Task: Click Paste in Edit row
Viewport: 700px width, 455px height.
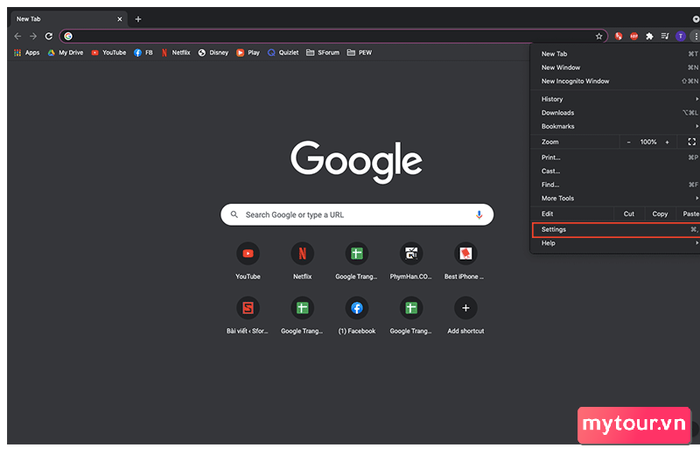Action: [690, 214]
